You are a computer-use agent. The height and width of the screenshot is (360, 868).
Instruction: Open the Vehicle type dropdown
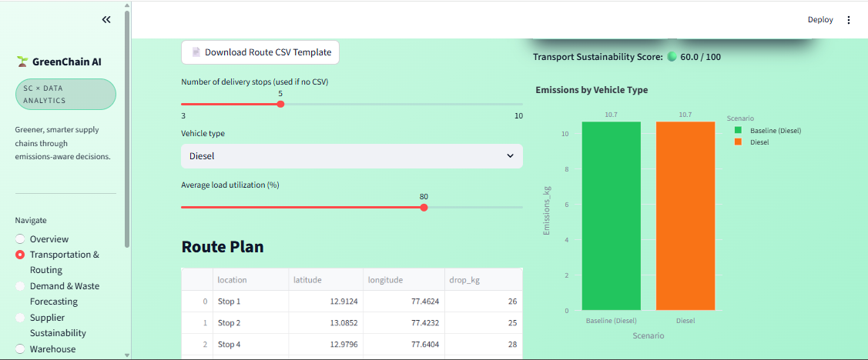click(x=351, y=156)
